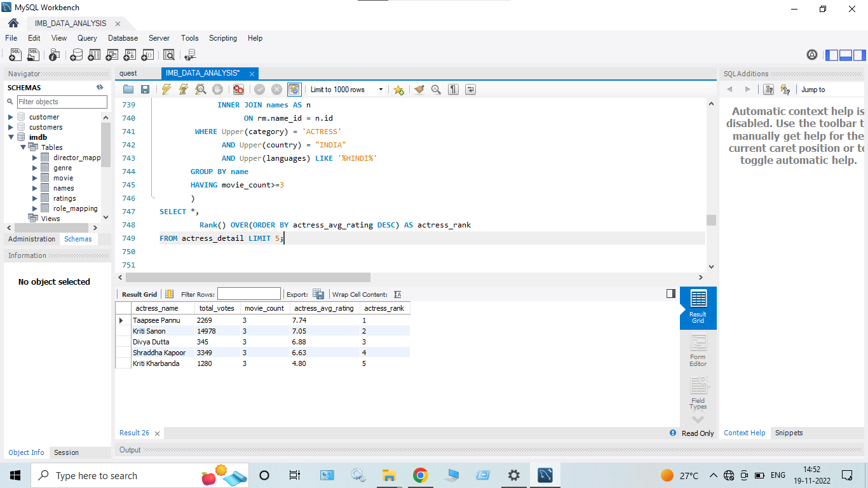The height and width of the screenshot is (488, 868).
Task: Open the find panel in the SQL editor
Action: [x=436, y=89]
